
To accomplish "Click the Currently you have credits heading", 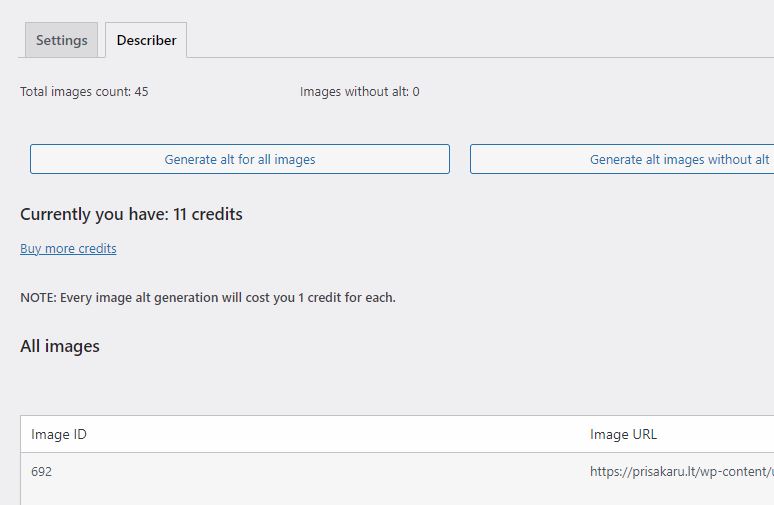I will (131, 214).
